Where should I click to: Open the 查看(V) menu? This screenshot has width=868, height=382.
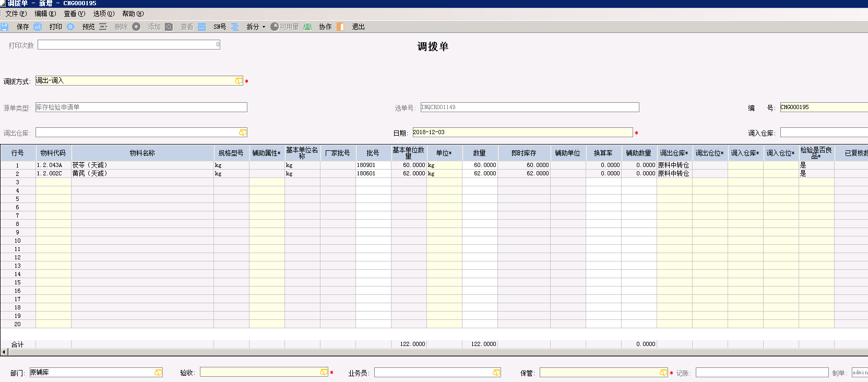pos(74,14)
